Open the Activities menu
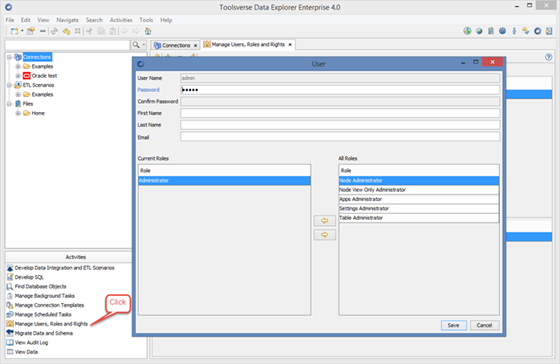Viewport: 560px width, 364px height. [121, 20]
